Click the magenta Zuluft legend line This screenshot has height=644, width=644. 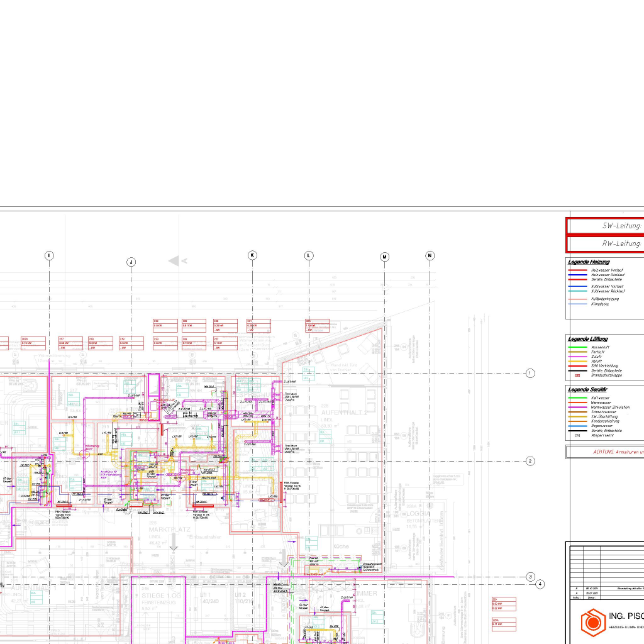click(577, 357)
